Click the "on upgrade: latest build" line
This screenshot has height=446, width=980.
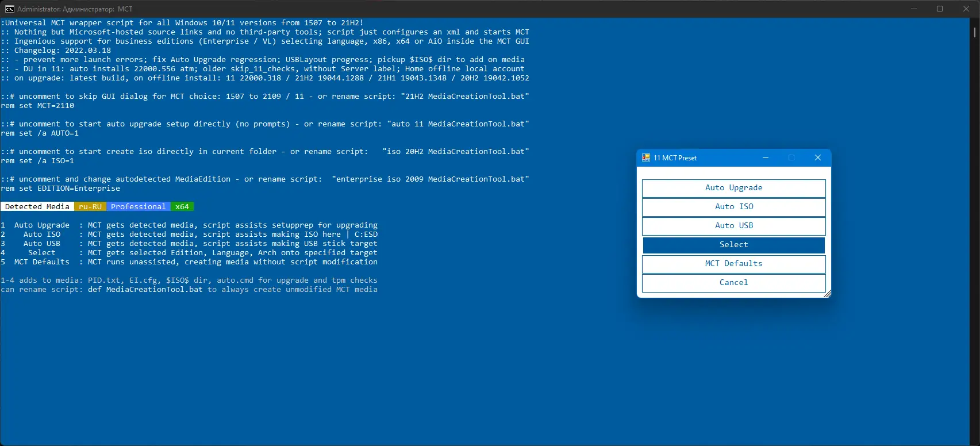(265, 78)
